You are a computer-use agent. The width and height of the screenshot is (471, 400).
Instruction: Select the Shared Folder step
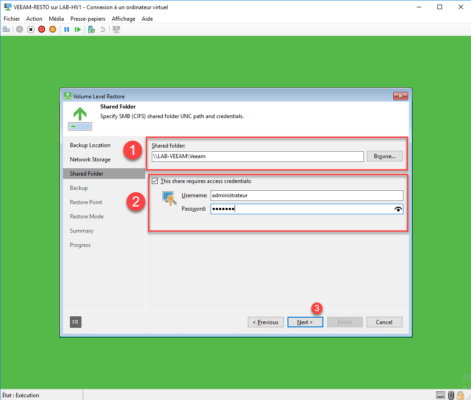[x=104, y=174]
